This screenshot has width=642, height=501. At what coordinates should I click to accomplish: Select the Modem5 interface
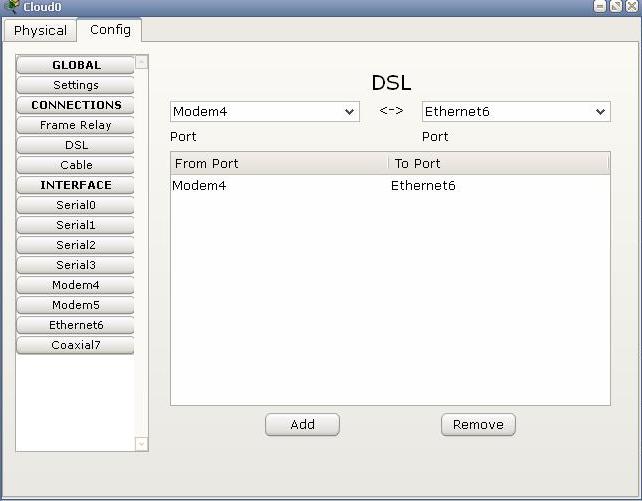tap(75, 305)
